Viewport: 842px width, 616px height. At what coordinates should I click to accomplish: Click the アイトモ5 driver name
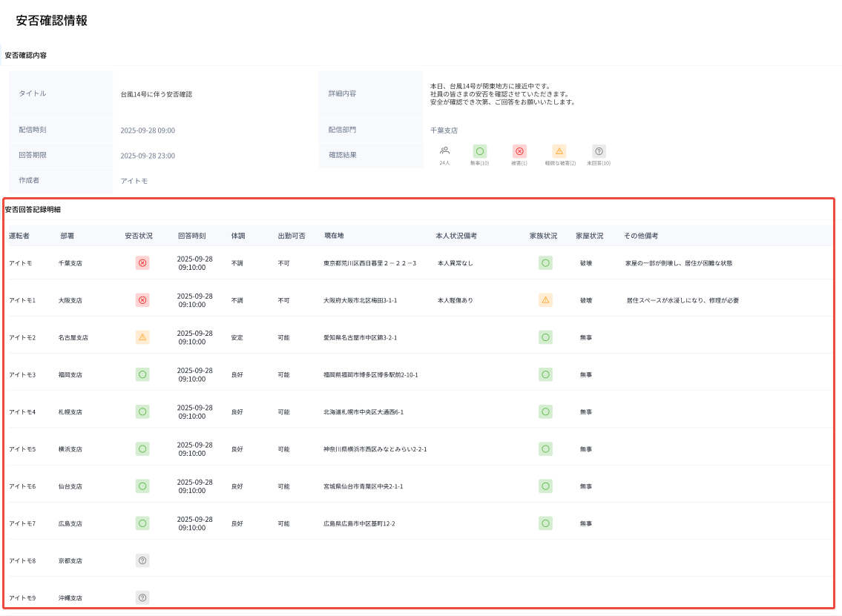22,449
